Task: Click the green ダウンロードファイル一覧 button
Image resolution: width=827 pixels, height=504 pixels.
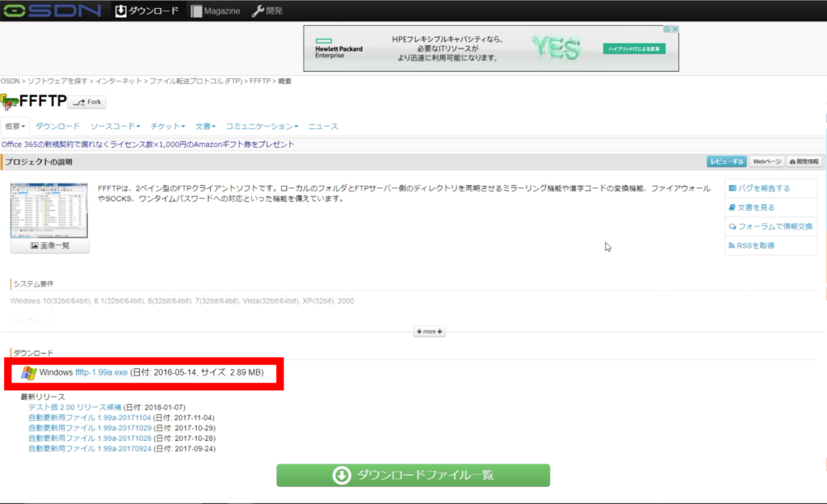Action: coord(413,475)
